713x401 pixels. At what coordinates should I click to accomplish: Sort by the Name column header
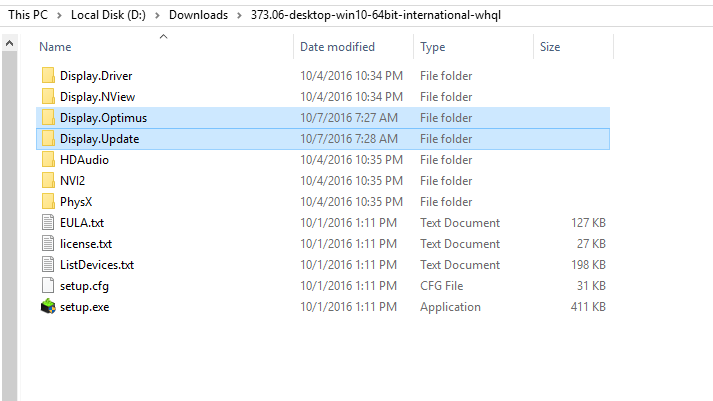click(x=55, y=47)
